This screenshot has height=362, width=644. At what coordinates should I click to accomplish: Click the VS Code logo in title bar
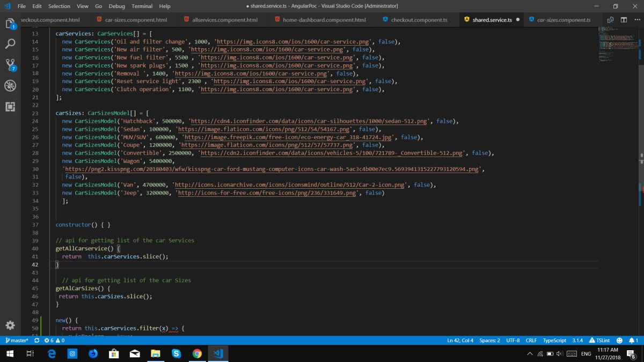coord(7,6)
